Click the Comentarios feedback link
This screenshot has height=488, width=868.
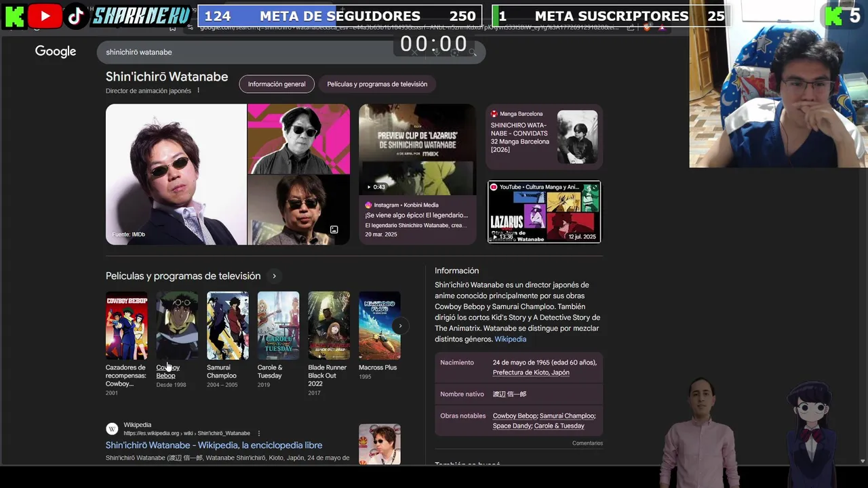point(587,443)
